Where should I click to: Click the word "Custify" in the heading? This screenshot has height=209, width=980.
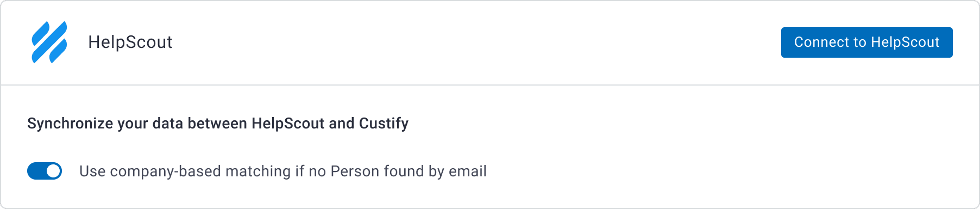pos(384,124)
